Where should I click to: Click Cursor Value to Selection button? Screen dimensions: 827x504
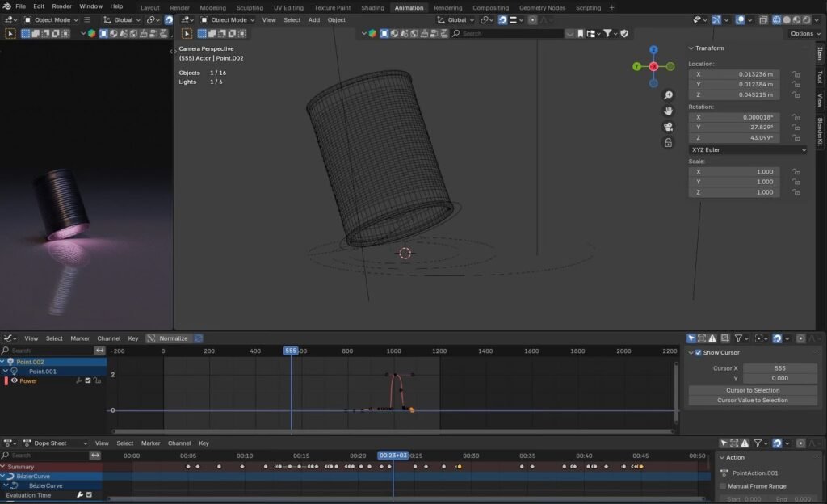[x=753, y=401]
